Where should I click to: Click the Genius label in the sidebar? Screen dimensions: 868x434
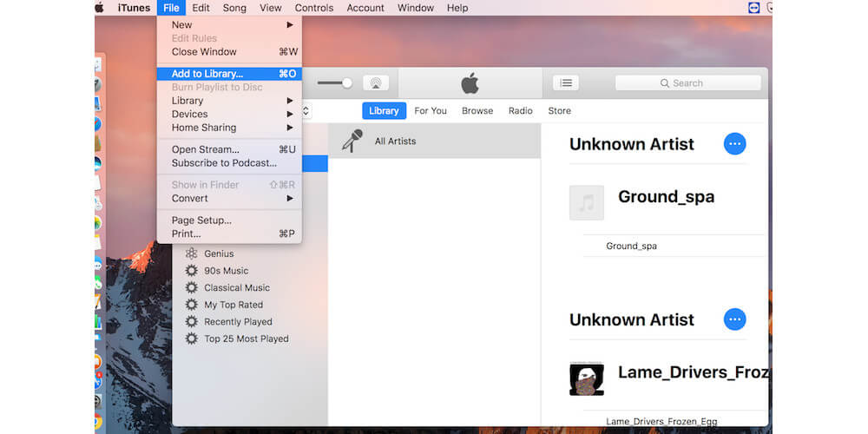[x=220, y=253]
